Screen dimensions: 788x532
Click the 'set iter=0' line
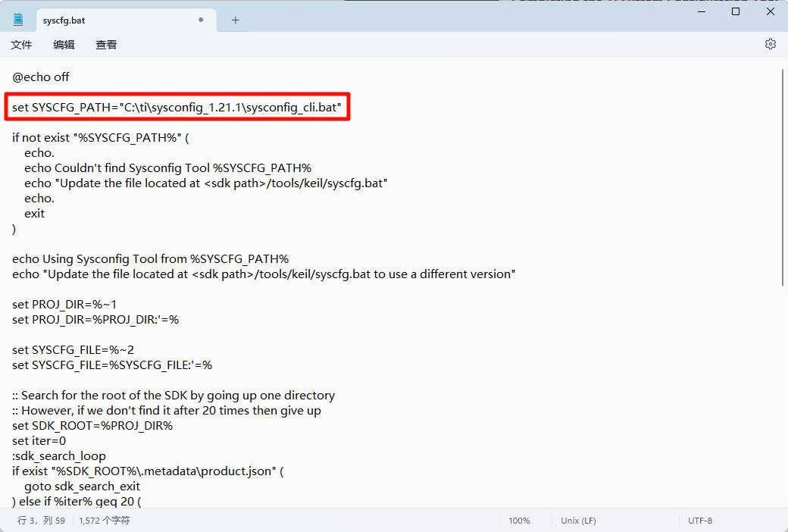[x=39, y=441]
